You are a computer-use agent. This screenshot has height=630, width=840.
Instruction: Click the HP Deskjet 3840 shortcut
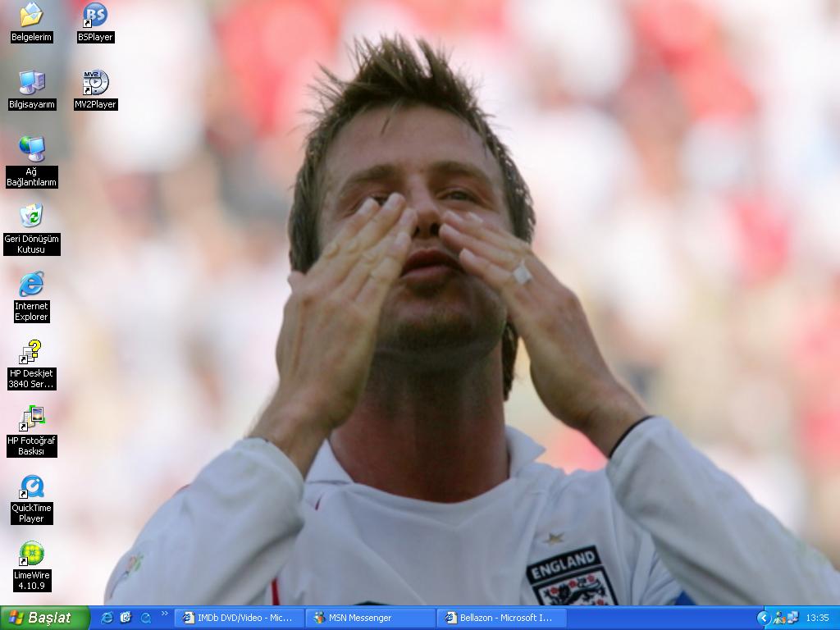pyautogui.click(x=31, y=352)
